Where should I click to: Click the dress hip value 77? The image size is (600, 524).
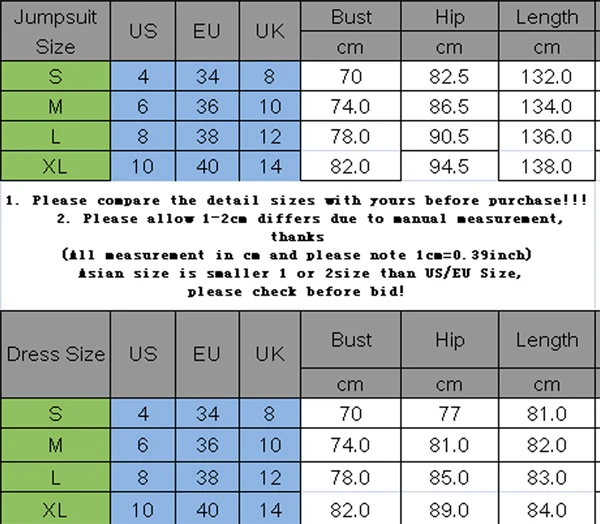(449, 413)
